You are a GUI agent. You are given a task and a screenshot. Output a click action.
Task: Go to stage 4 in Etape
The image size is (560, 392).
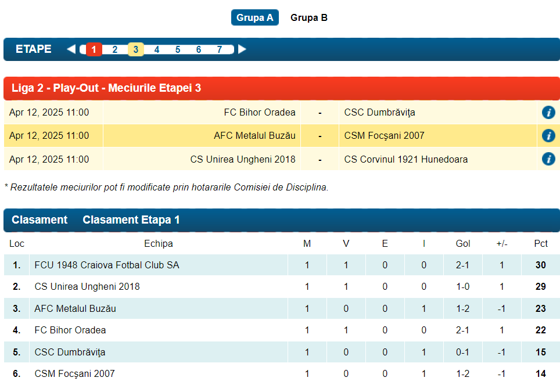click(157, 50)
